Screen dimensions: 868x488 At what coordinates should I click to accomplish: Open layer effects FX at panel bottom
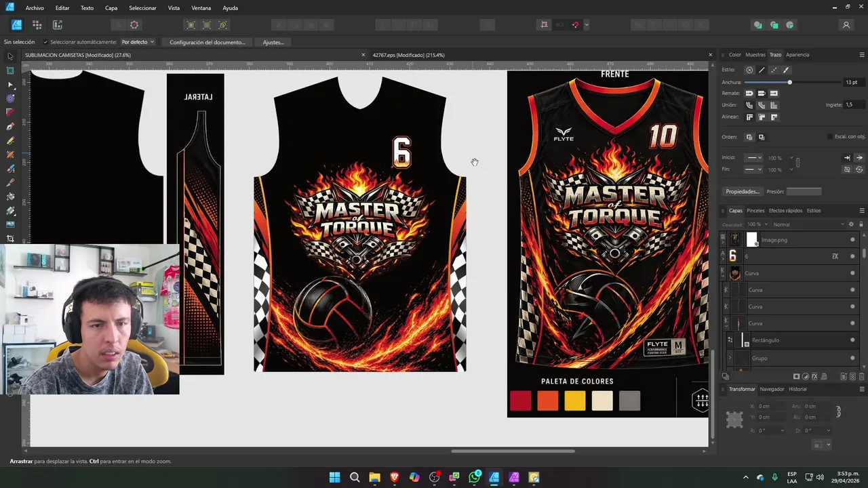[814, 376]
